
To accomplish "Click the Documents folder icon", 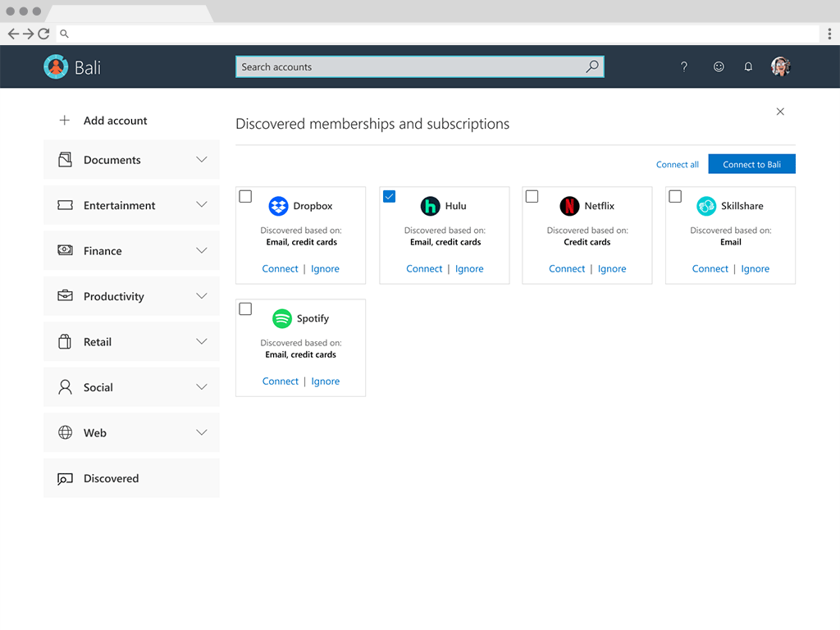I will pos(65,160).
